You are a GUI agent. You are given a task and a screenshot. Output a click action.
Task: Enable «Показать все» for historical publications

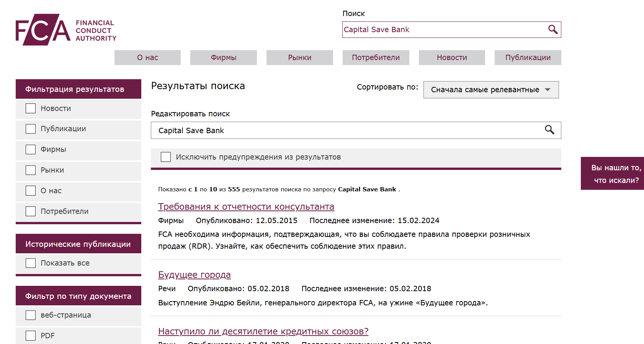point(30,263)
